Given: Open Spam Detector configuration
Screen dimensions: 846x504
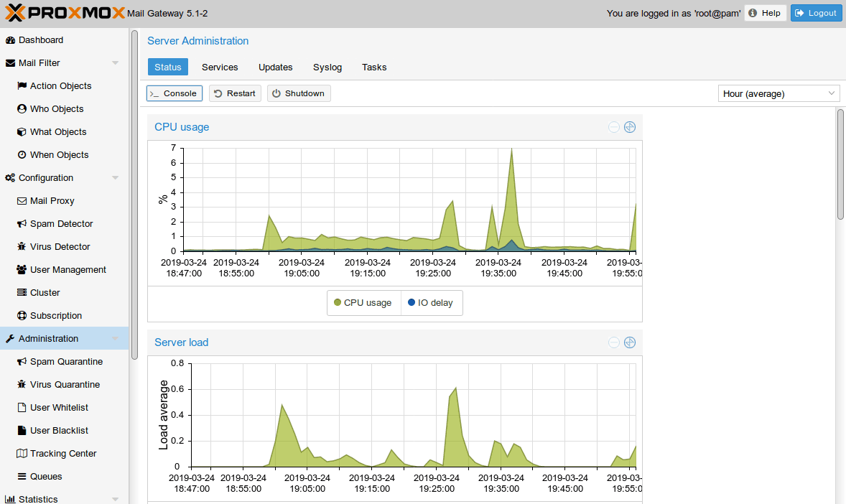Looking at the screenshot, I should [x=61, y=224].
